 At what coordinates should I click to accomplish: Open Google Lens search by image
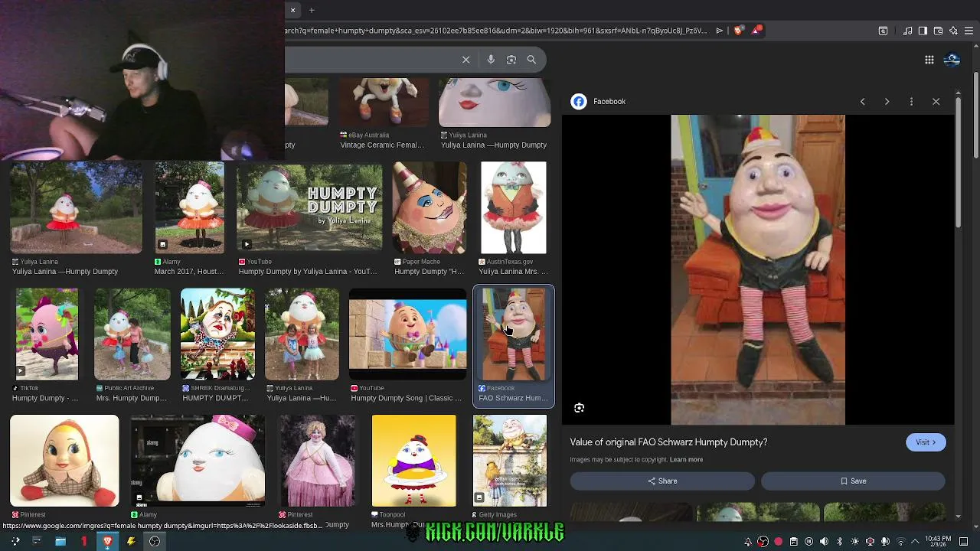511,60
